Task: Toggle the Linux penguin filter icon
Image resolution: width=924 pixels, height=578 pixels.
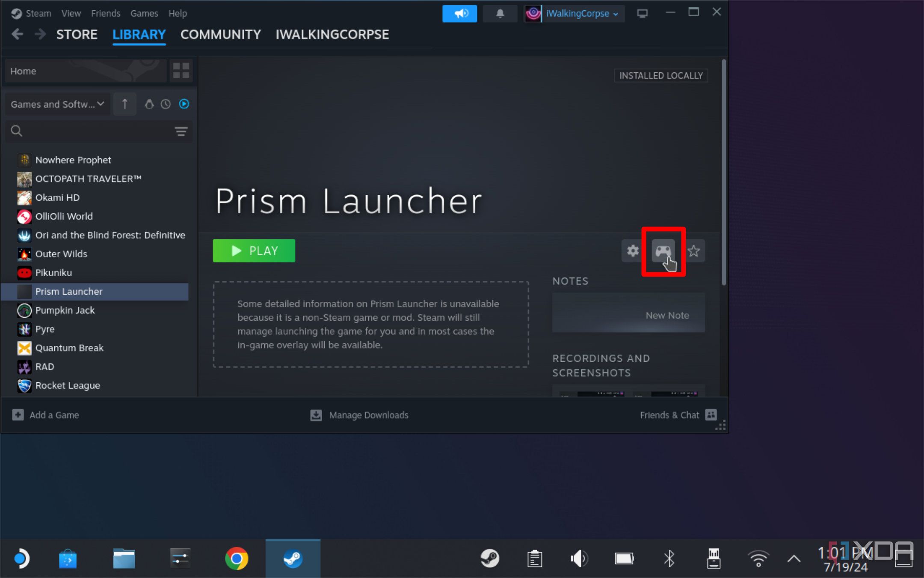Action: [149, 104]
